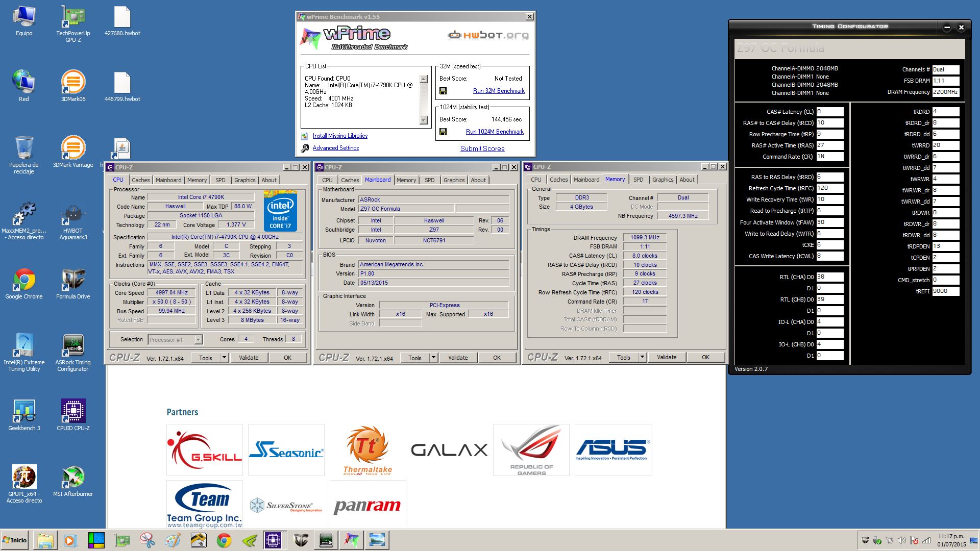Click Tools button in Mainboard CPU-Z window

415,358
